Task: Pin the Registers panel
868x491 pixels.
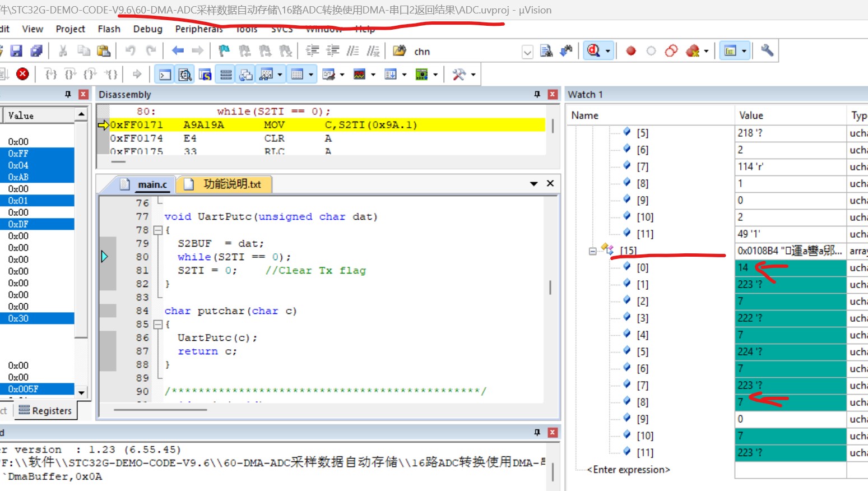Action: click(68, 94)
